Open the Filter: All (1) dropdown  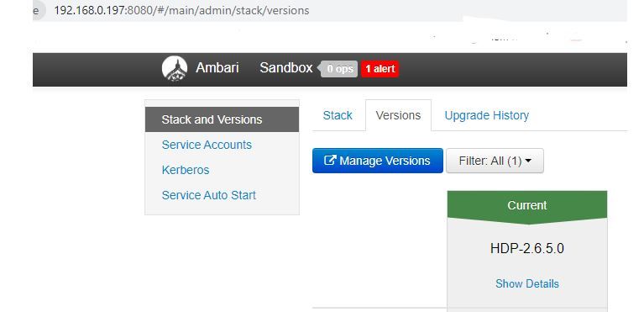[495, 161]
